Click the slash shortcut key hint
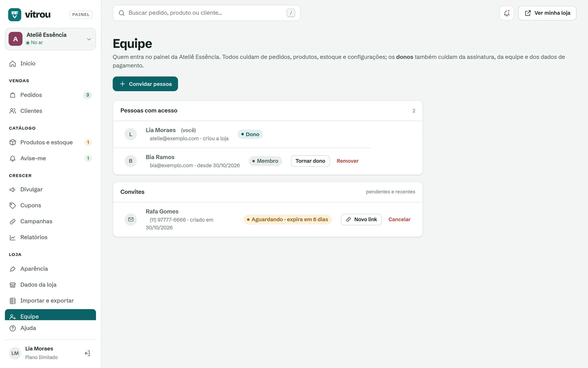Screen dimensions: 588x368 pyautogui.click(x=291, y=13)
